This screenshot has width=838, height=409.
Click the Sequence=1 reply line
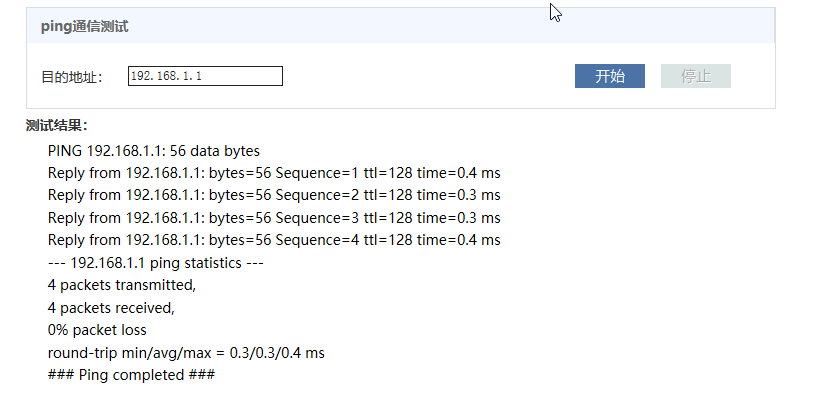click(273, 173)
